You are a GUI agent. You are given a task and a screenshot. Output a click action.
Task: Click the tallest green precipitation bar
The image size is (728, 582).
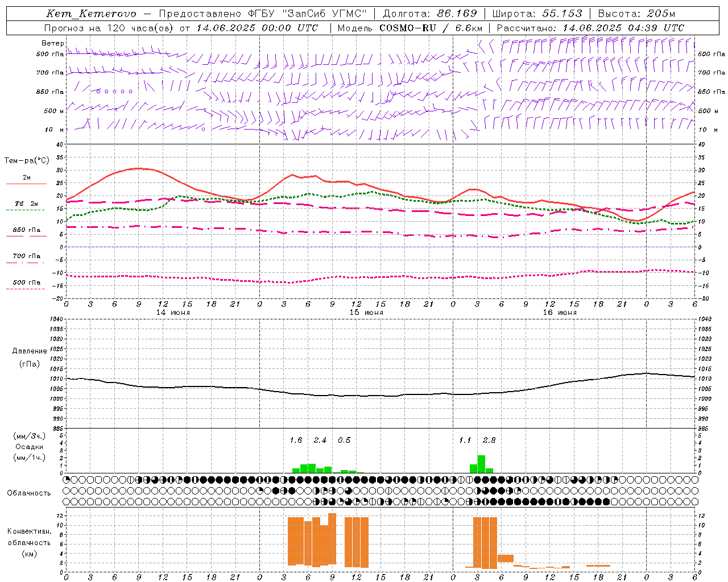pos(481,464)
